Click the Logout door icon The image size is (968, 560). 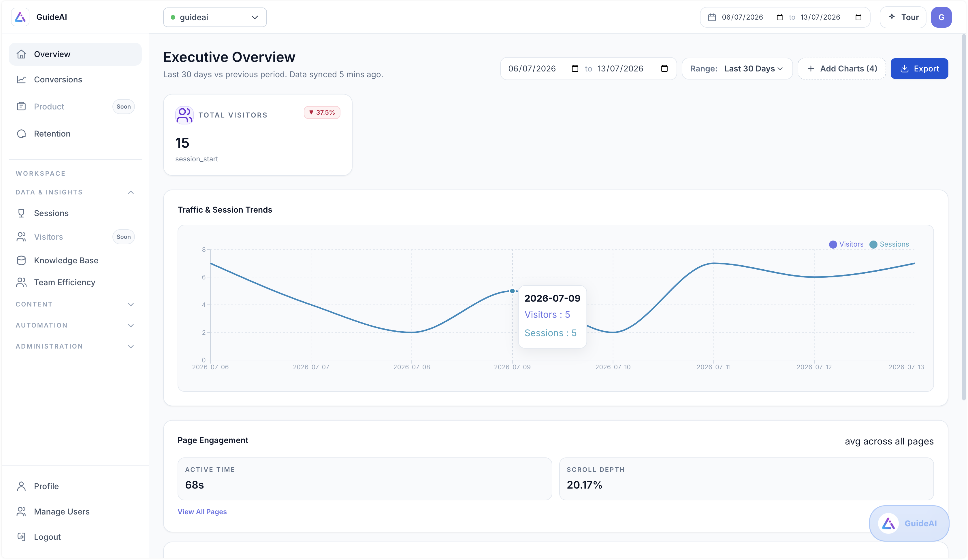pyautogui.click(x=22, y=537)
